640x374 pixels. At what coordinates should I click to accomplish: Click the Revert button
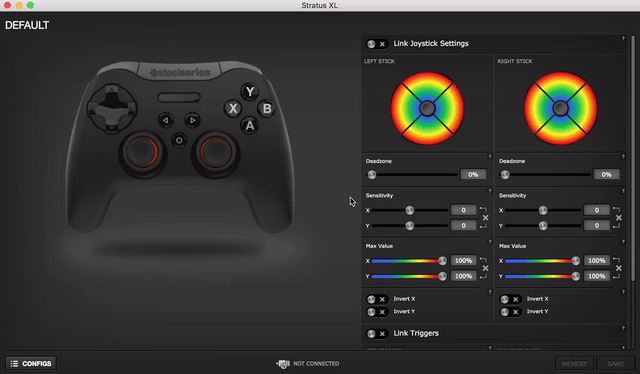[x=574, y=363]
